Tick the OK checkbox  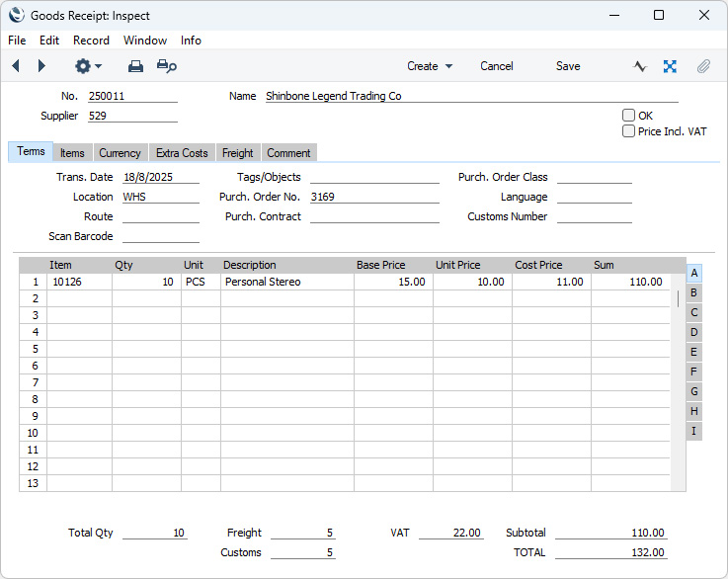tap(628, 116)
